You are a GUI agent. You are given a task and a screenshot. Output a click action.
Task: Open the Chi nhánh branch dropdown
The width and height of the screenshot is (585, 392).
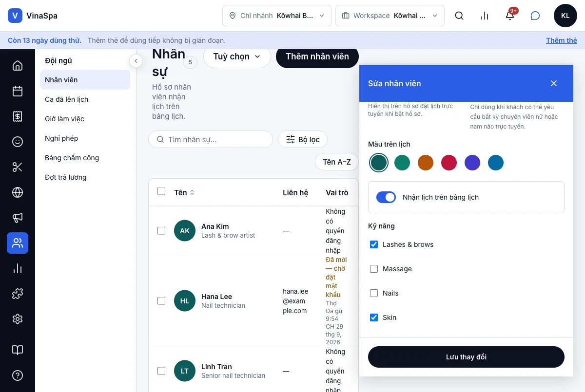click(277, 16)
